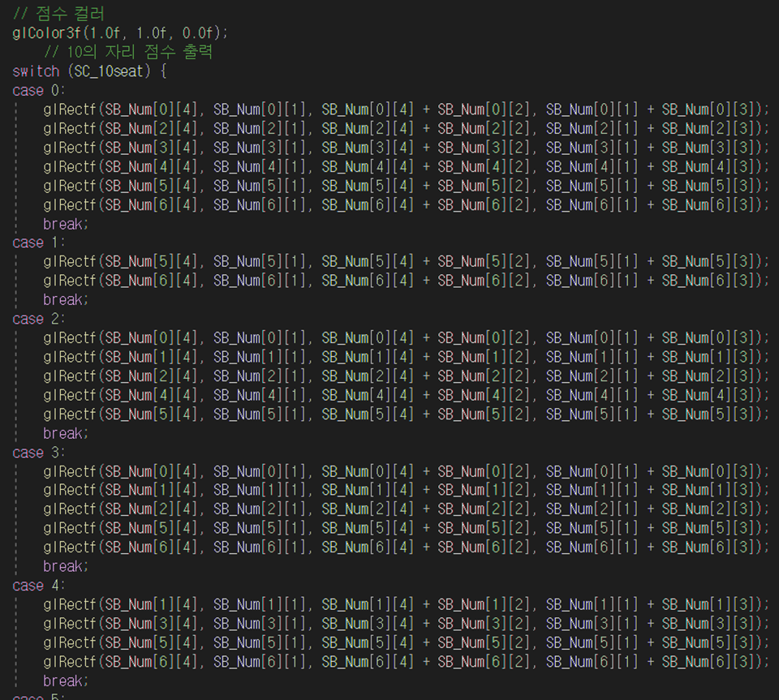Click the SB_Num[6] glRectf line in case 0
Viewport: 779px width, 700px height.
pos(406,204)
